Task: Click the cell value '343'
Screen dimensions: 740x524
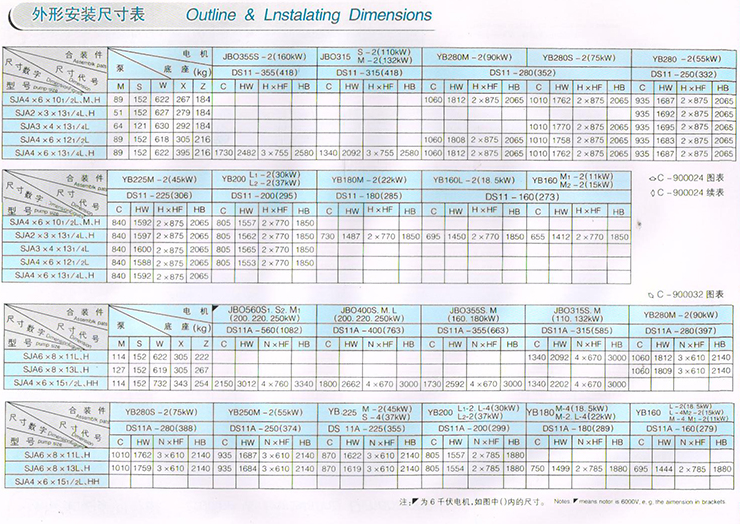Action: point(181,384)
